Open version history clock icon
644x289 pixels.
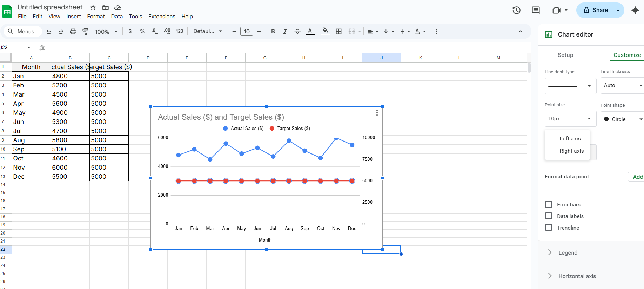coord(516,10)
